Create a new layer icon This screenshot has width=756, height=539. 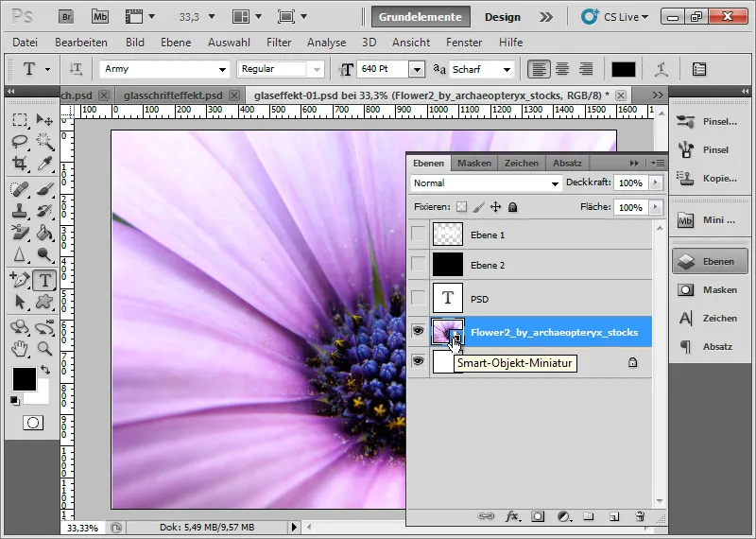pyautogui.click(x=613, y=516)
